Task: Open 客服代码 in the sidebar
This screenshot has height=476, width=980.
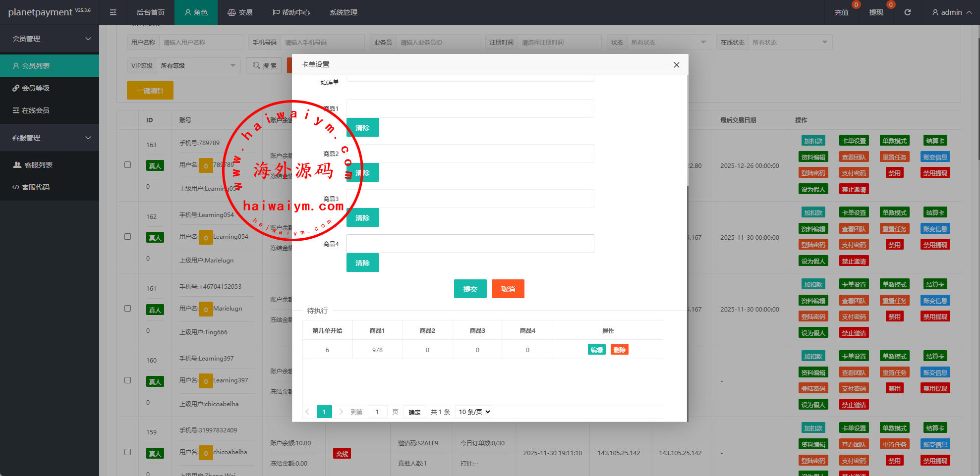Action: tap(36, 187)
